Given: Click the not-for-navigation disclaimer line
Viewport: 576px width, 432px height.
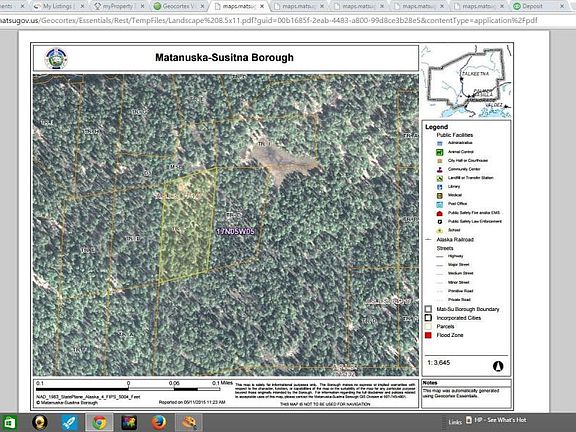Looking at the screenshot, I should pyautogui.click(x=325, y=404).
